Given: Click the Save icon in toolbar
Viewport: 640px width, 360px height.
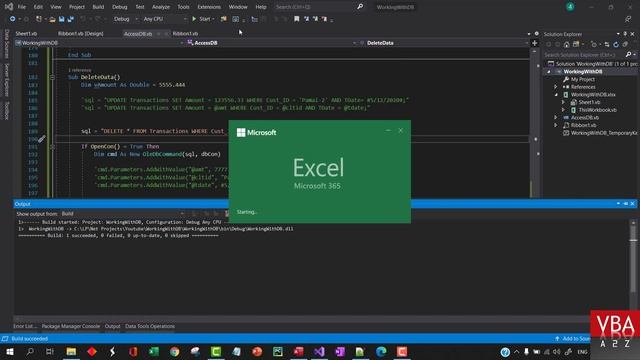Looking at the screenshot, I should [x=62, y=19].
